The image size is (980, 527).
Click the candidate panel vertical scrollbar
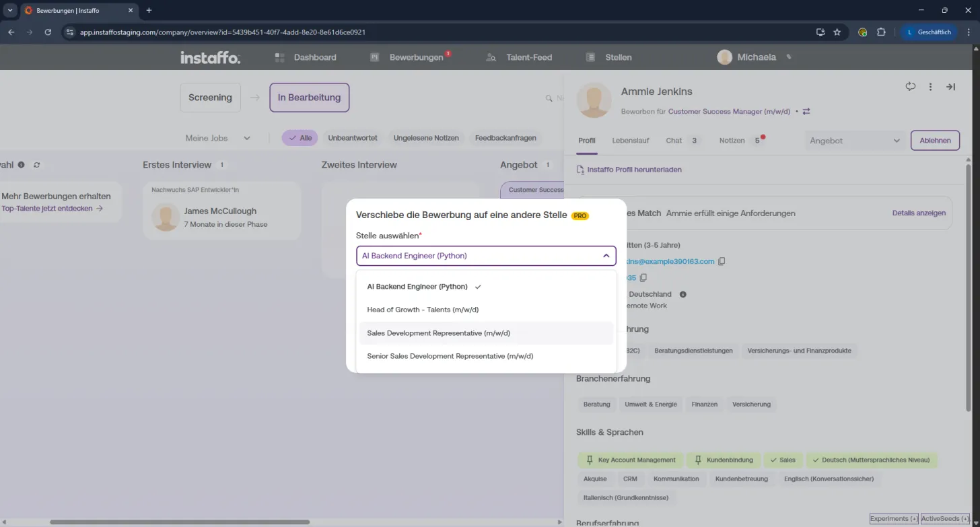pos(969,287)
